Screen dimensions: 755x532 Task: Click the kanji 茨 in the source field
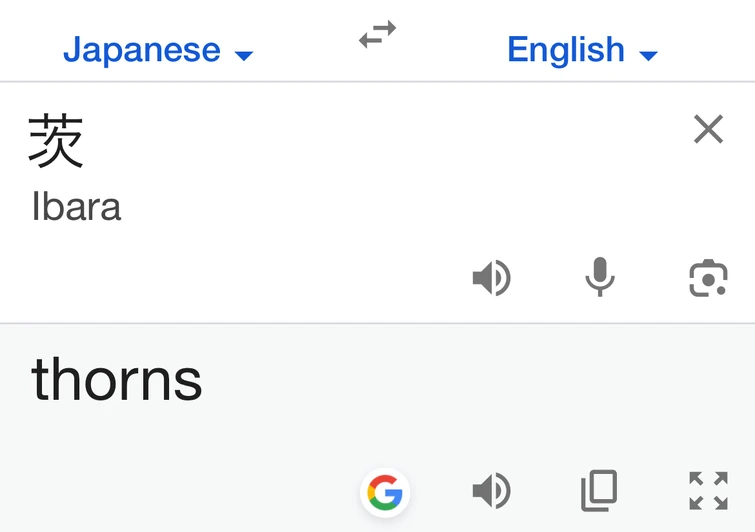point(56,141)
